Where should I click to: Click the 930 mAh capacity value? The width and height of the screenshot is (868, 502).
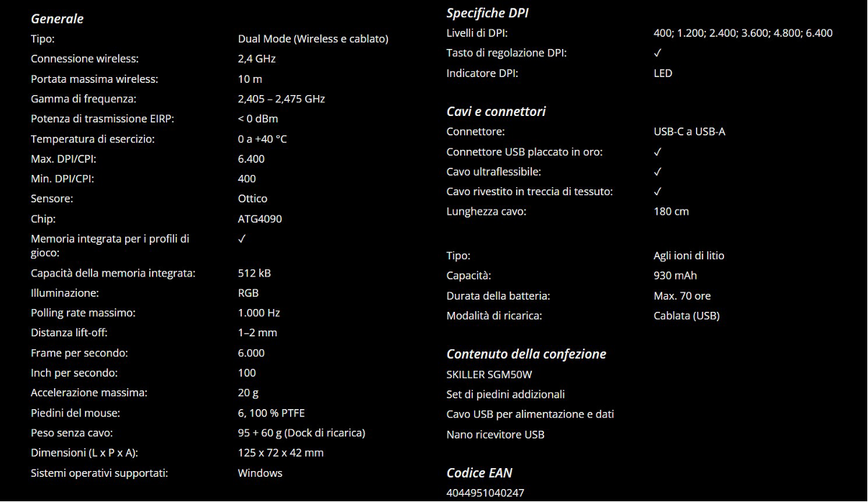point(675,276)
